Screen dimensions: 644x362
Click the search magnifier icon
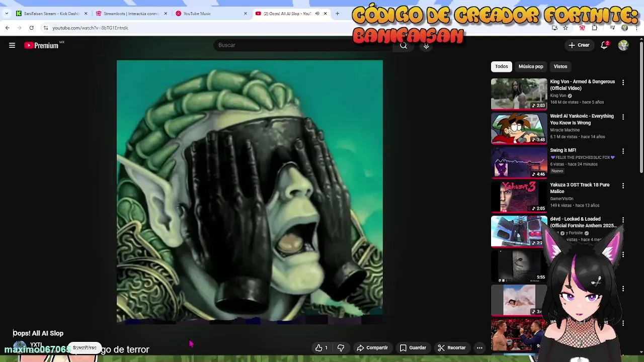(404, 45)
